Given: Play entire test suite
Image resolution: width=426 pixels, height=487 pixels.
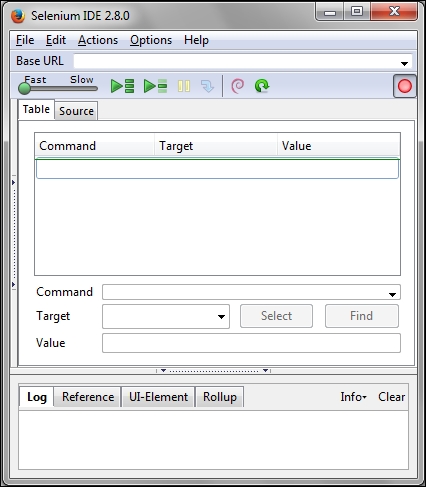Looking at the screenshot, I should [x=122, y=86].
